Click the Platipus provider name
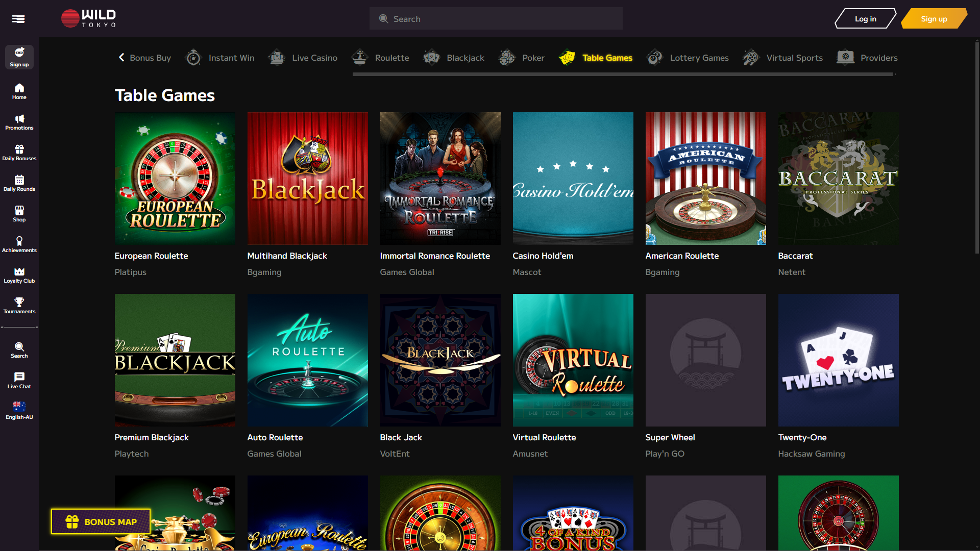Screen dimensions: 980x551 (x=131, y=272)
